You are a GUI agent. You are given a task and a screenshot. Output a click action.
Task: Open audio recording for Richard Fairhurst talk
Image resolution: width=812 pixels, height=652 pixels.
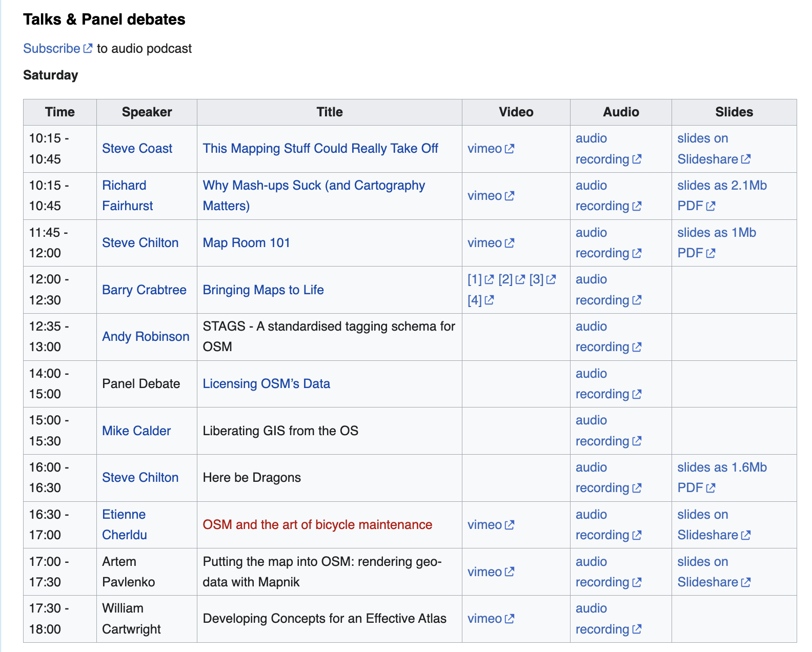pos(608,196)
